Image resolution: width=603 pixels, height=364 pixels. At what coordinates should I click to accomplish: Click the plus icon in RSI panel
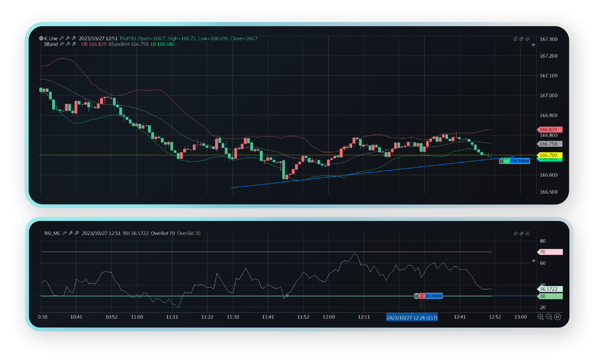click(x=534, y=261)
